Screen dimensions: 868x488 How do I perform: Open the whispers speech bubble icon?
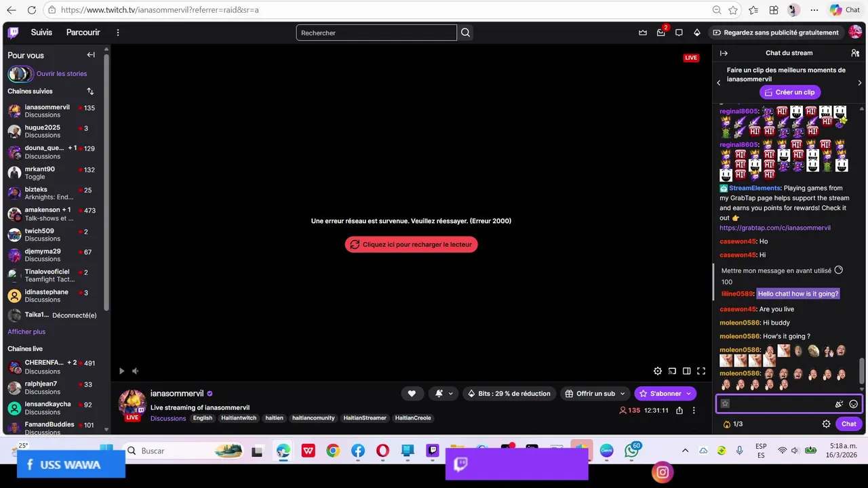point(679,33)
